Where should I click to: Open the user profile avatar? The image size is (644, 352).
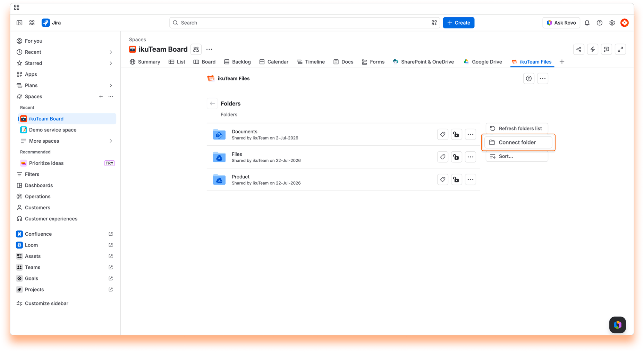625,23
